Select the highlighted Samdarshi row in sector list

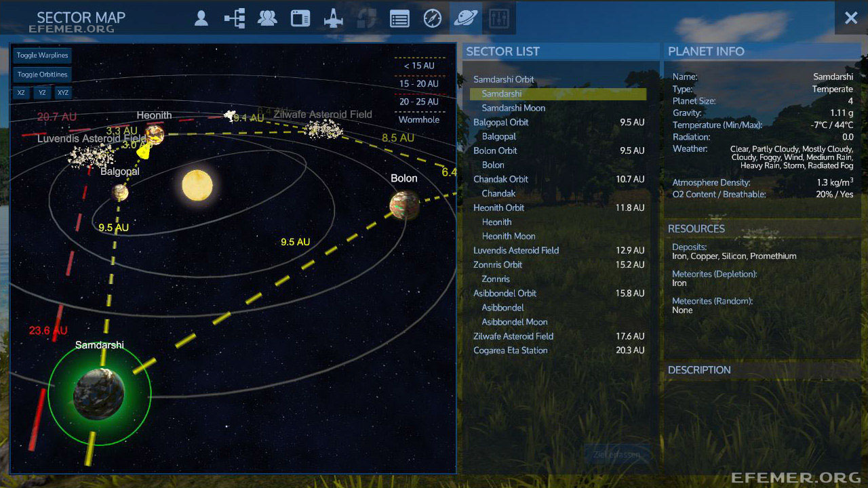558,94
